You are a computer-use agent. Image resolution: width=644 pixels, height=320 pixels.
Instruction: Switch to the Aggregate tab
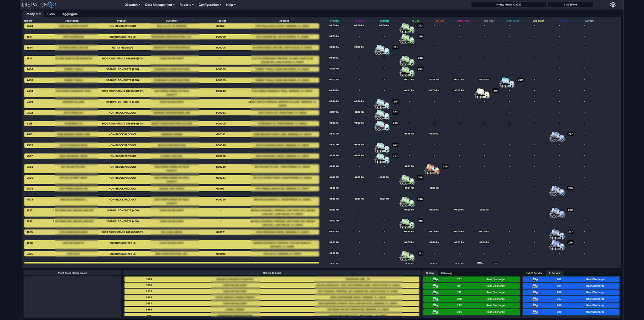point(70,14)
